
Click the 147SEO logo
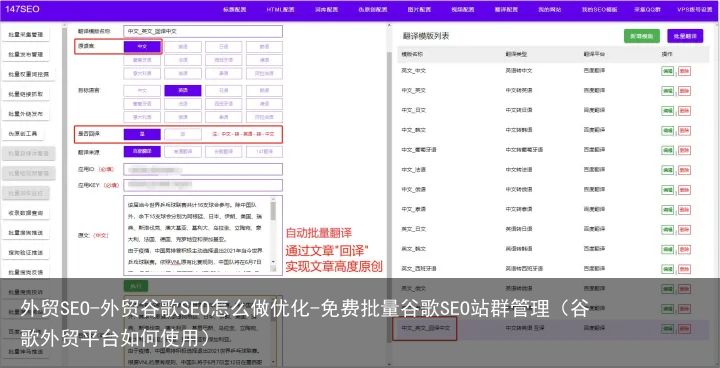tap(22, 9)
